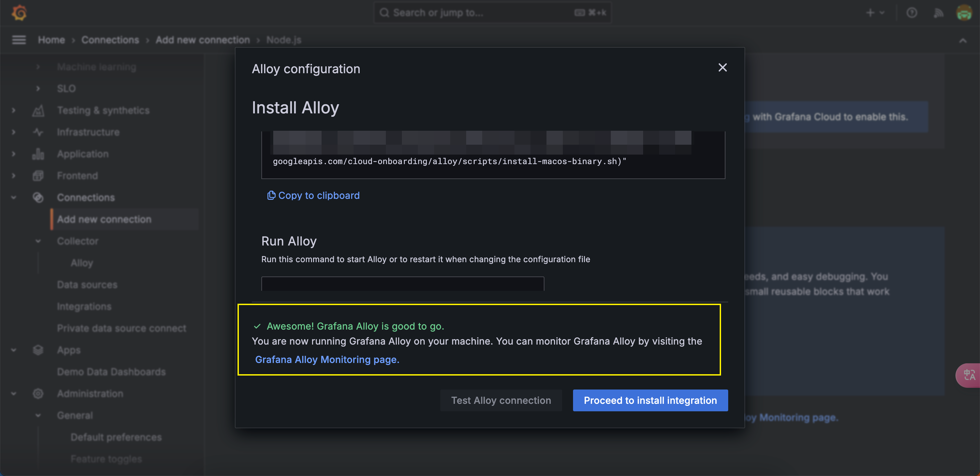The height and width of the screenshot is (476, 980).
Task: Go to Add new connection breadcrumb
Action: 203,39
